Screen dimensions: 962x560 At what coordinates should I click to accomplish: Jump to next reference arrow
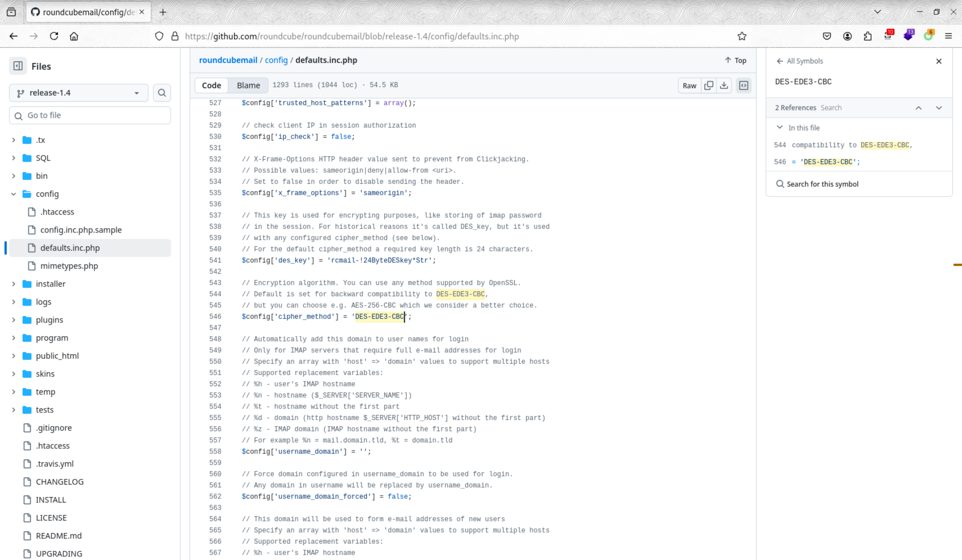(x=939, y=108)
